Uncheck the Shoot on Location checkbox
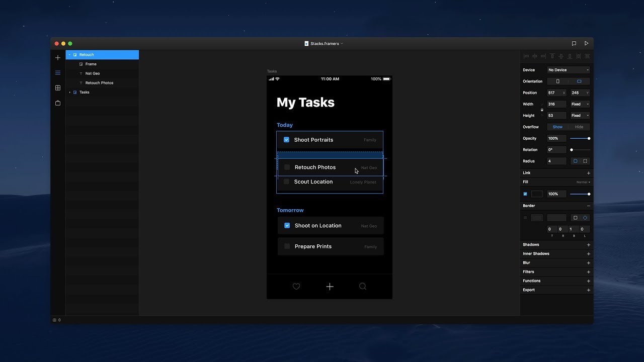 [287, 226]
